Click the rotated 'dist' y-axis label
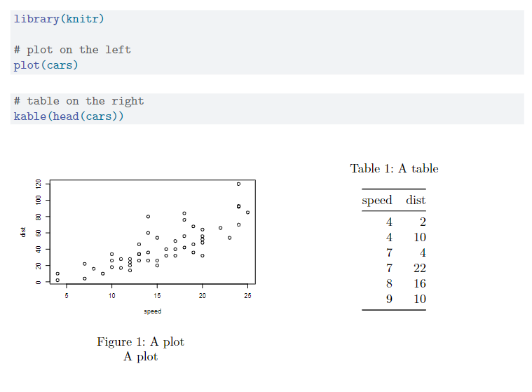The width and height of the screenshot is (532, 392). (23, 232)
